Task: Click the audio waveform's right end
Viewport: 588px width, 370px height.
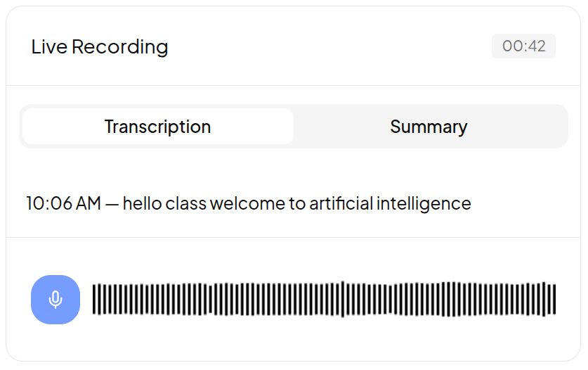Action: point(554,300)
